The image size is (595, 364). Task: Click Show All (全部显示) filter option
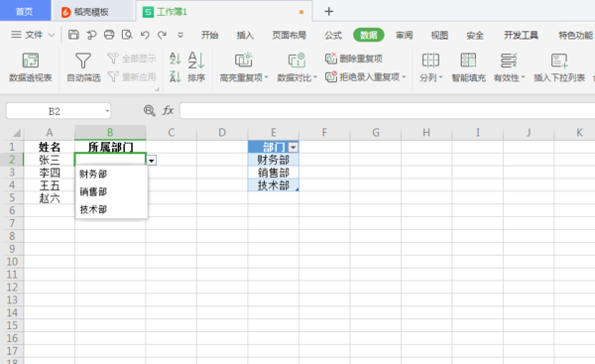pos(132,59)
